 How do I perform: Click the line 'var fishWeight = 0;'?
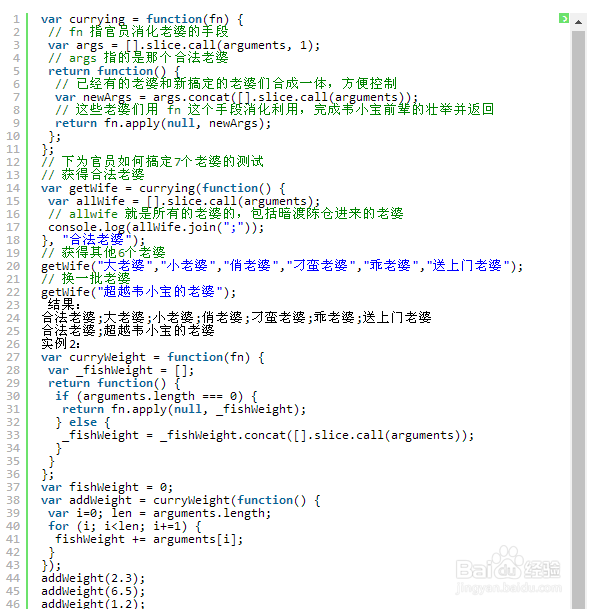[x=107, y=487]
